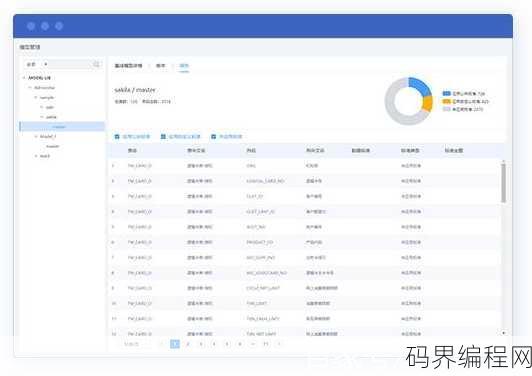Go to last page 11 in pagination
The width and height of the screenshot is (532, 376).
266,344
